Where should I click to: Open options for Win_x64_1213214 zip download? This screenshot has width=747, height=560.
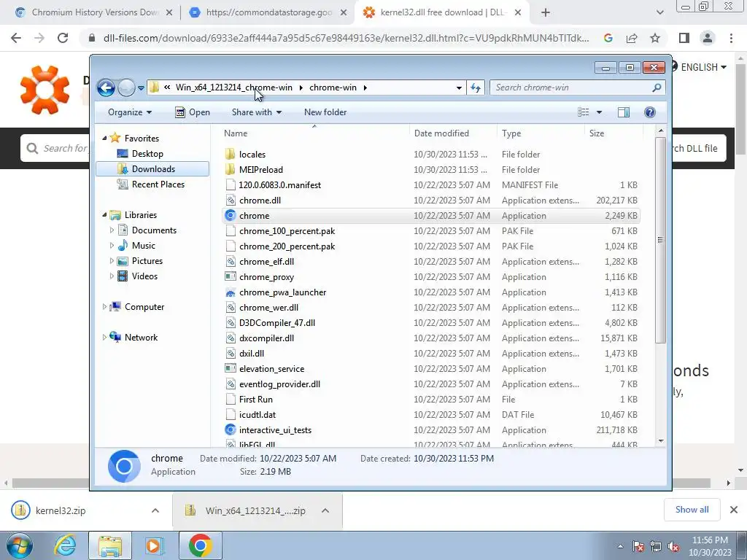click(x=325, y=510)
